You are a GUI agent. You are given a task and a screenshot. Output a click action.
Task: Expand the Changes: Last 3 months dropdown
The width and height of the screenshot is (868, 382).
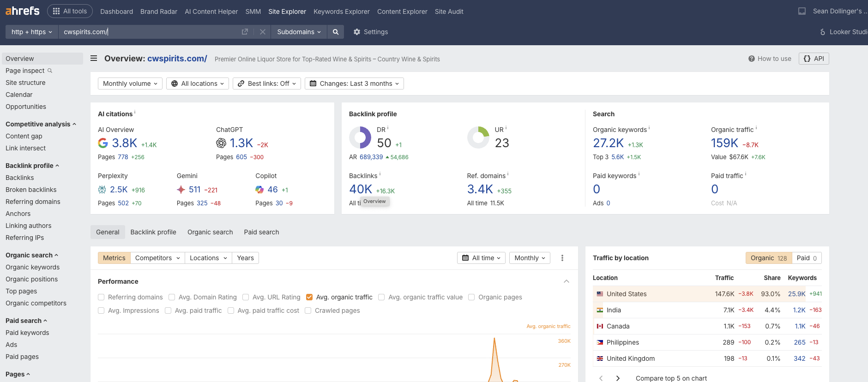[x=354, y=84]
